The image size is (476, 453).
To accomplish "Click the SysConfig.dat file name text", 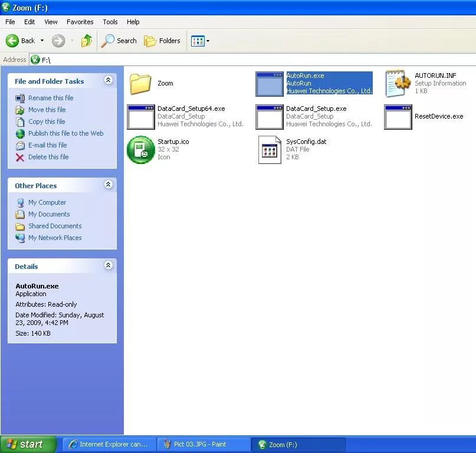I will click(x=306, y=142).
